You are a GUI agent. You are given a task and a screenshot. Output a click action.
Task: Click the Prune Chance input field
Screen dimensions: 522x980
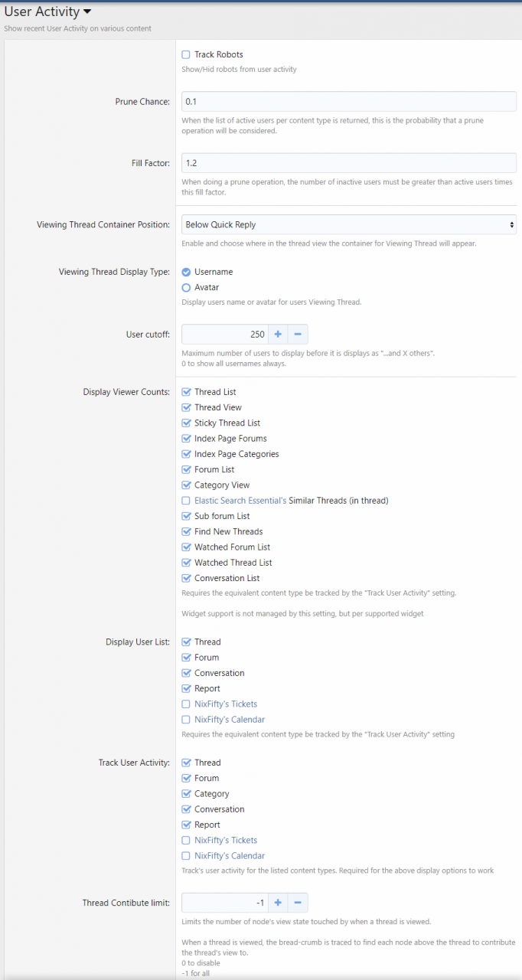349,102
